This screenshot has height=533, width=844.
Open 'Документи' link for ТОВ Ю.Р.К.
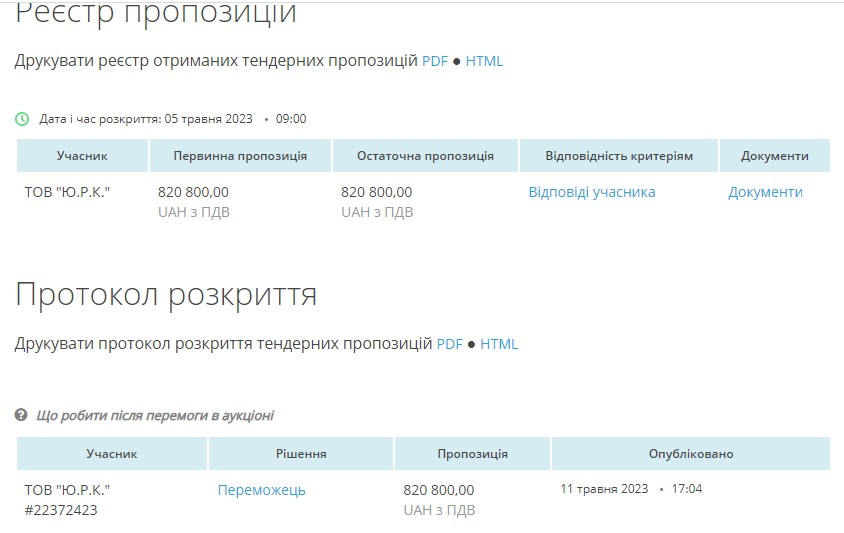click(765, 192)
